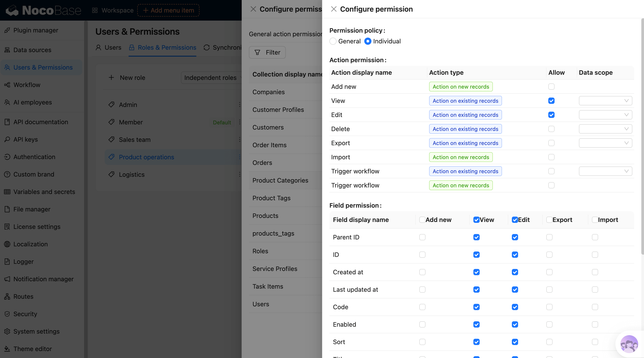Click the Workflow sidebar icon
This screenshot has height=358, width=644.
pyautogui.click(x=7, y=85)
